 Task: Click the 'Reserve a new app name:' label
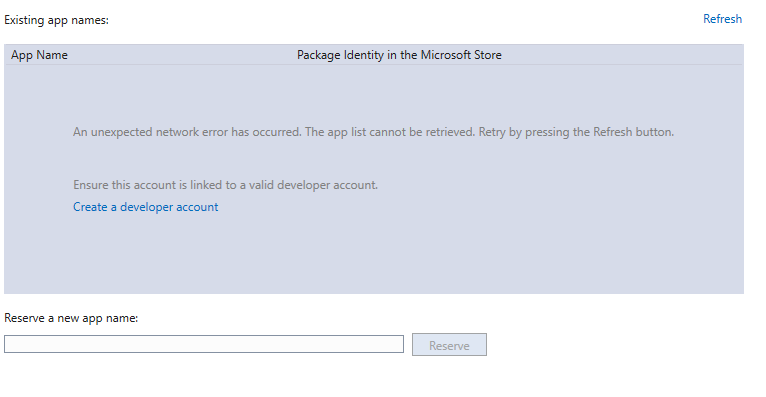[x=71, y=318]
